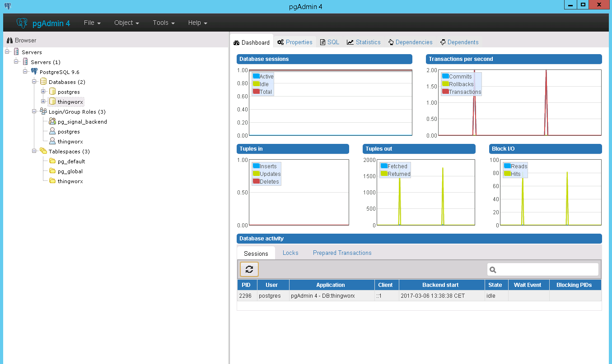The height and width of the screenshot is (364, 612).
Task: Click the thingworx tablespace folder icon
Action: tap(52, 181)
